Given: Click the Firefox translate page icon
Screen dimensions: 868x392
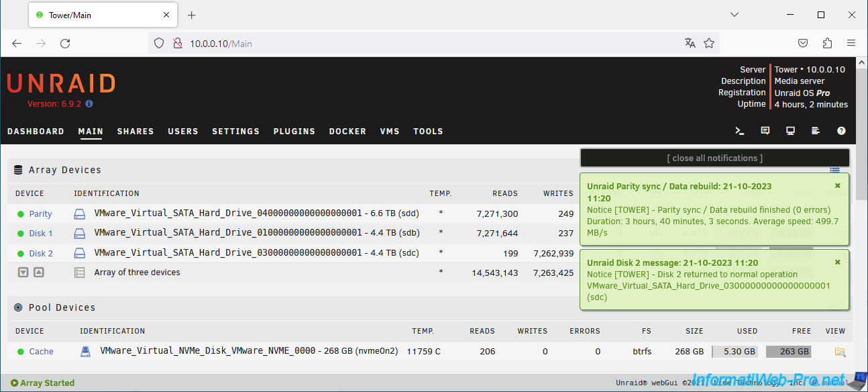Looking at the screenshot, I should click(x=690, y=44).
